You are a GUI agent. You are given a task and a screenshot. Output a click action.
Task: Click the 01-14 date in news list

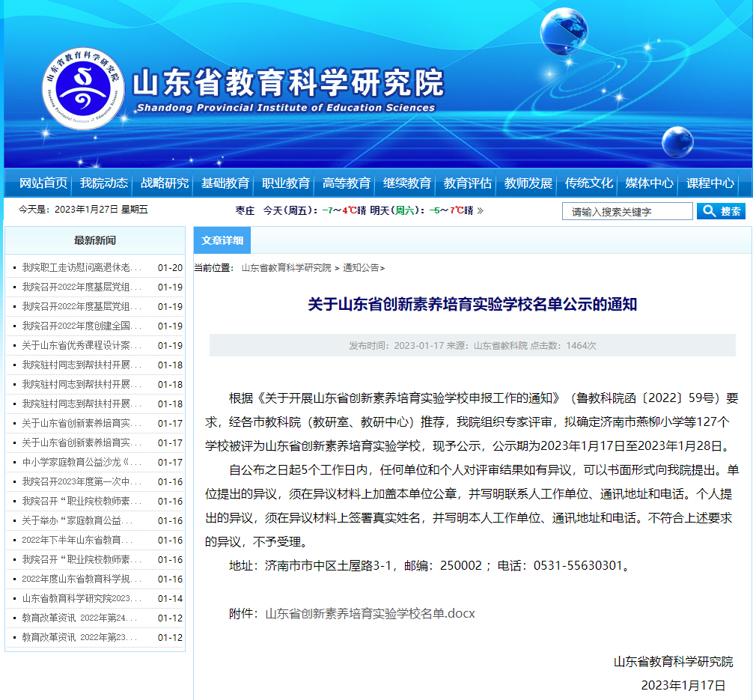coord(170,599)
